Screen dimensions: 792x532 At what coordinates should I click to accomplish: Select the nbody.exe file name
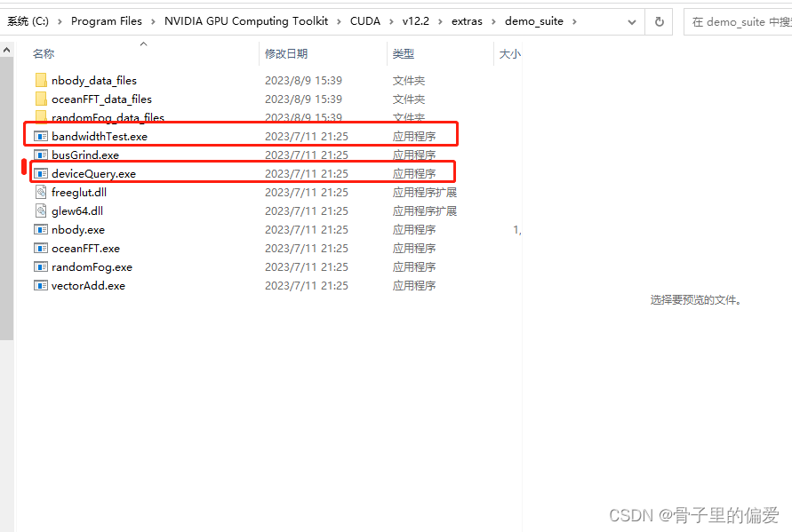(78, 230)
